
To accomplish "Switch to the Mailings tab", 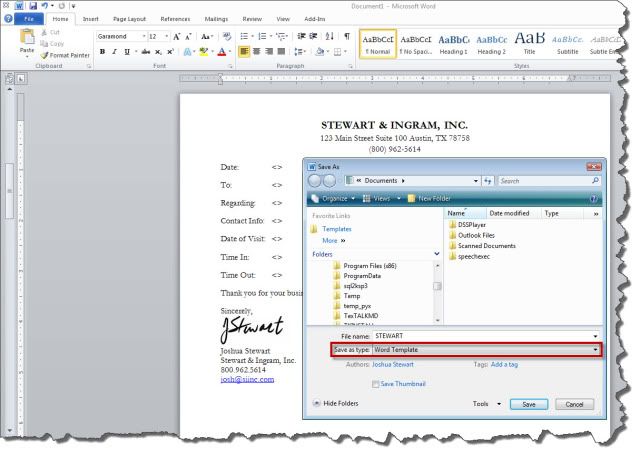I will pyautogui.click(x=216, y=19).
